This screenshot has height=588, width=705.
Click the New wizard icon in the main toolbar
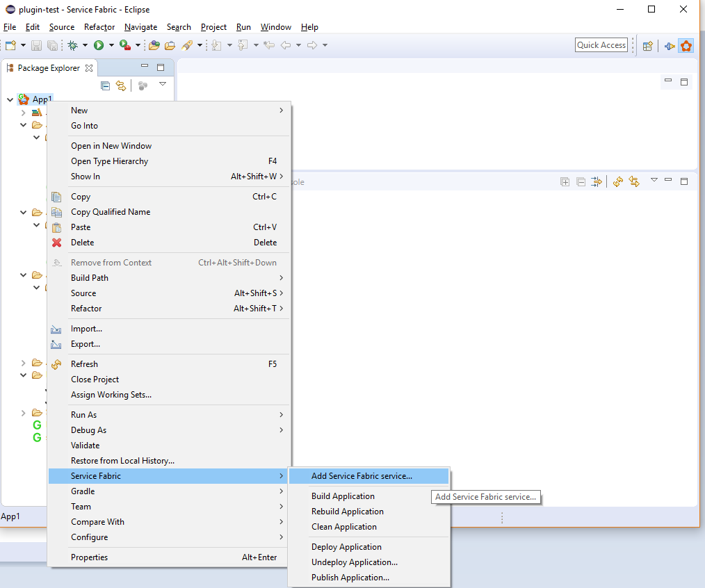coord(10,45)
